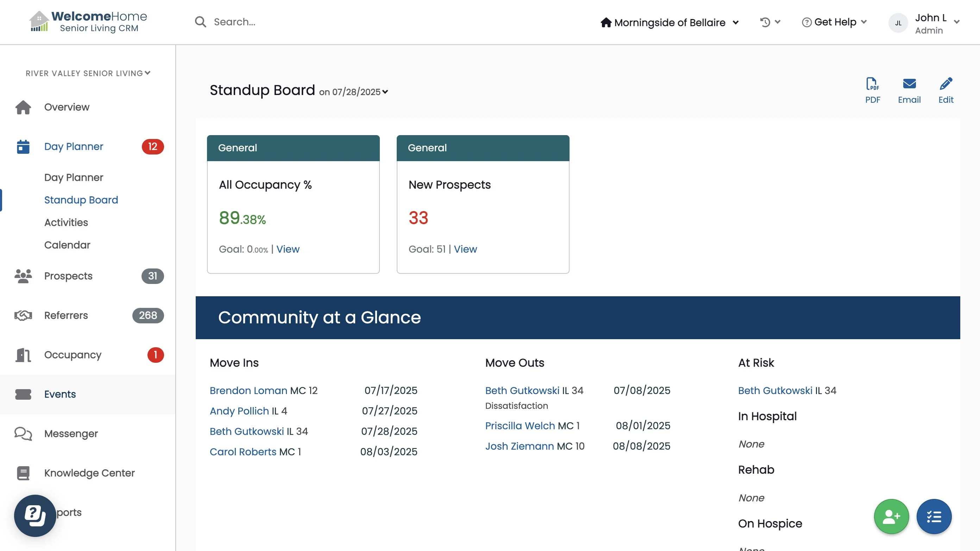Image resolution: width=980 pixels, height=551 pixels.
Task: Go to Prospects in the sidebar
Action: point(68,276)
